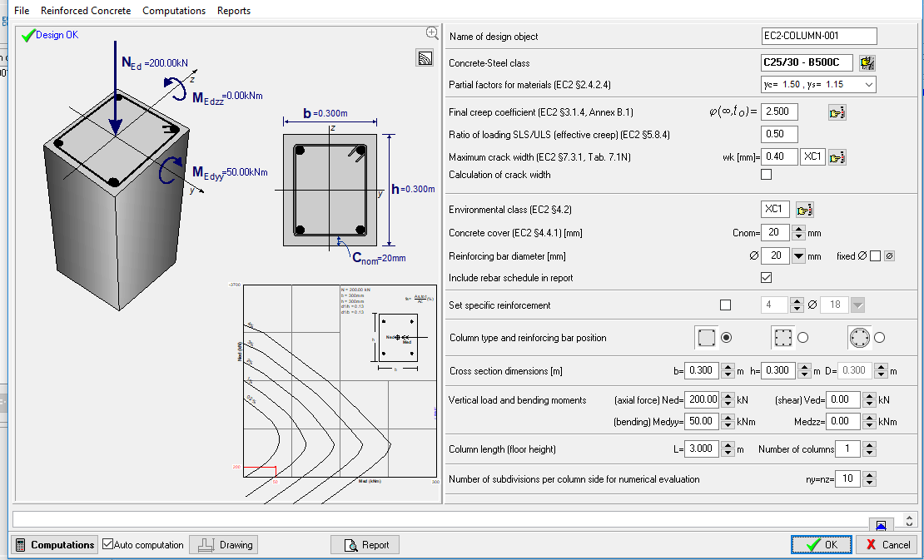Select corner-bars rectangular column type
This screenshot has width=924, height=560.
(727, 337)
